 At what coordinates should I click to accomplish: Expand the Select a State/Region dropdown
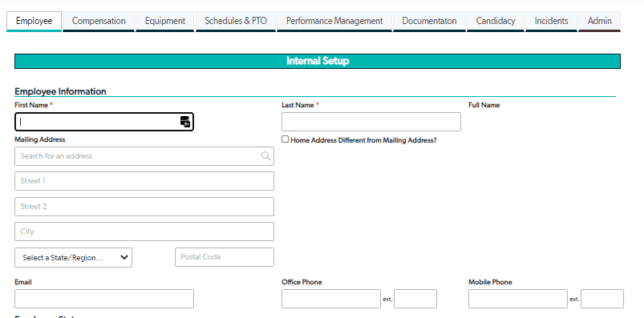[73, 258]
